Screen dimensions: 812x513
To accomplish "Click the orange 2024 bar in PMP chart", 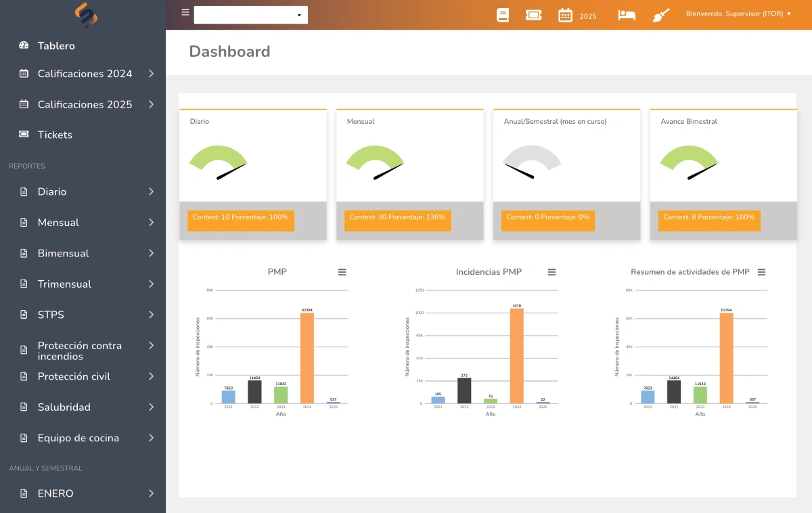I will coord(307,357).
